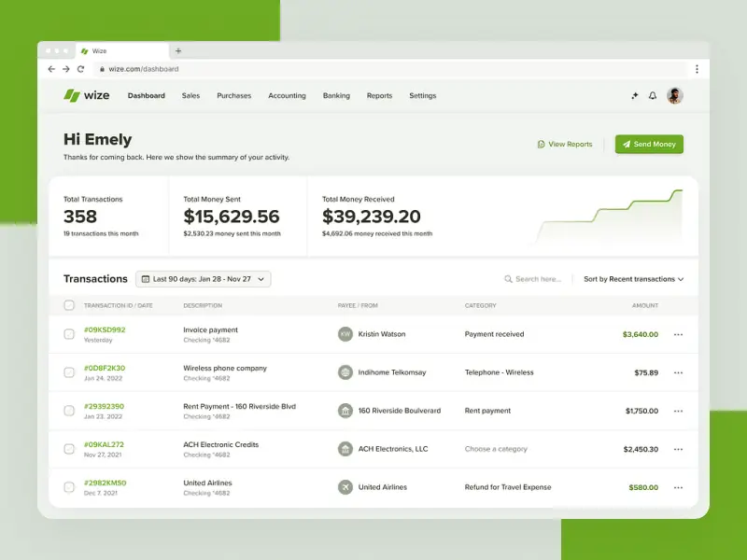
Task: Open the ellipsis menu for Invoice payment row
Action: point(677,334)
